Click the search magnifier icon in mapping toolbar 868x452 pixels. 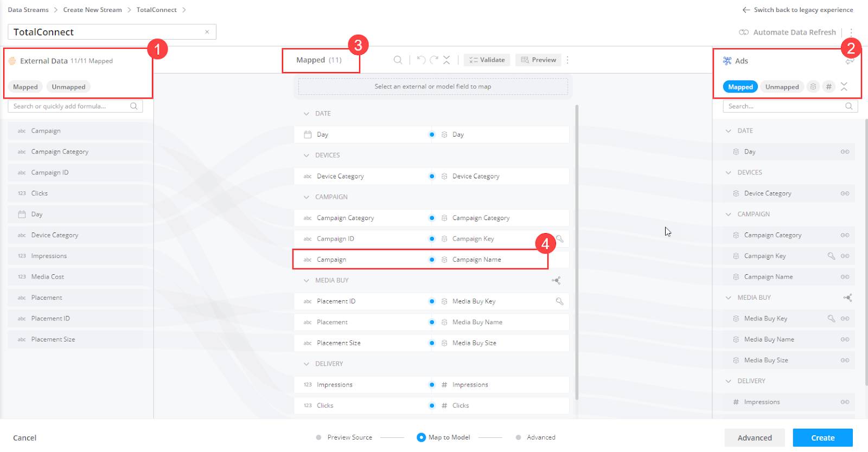398,60
